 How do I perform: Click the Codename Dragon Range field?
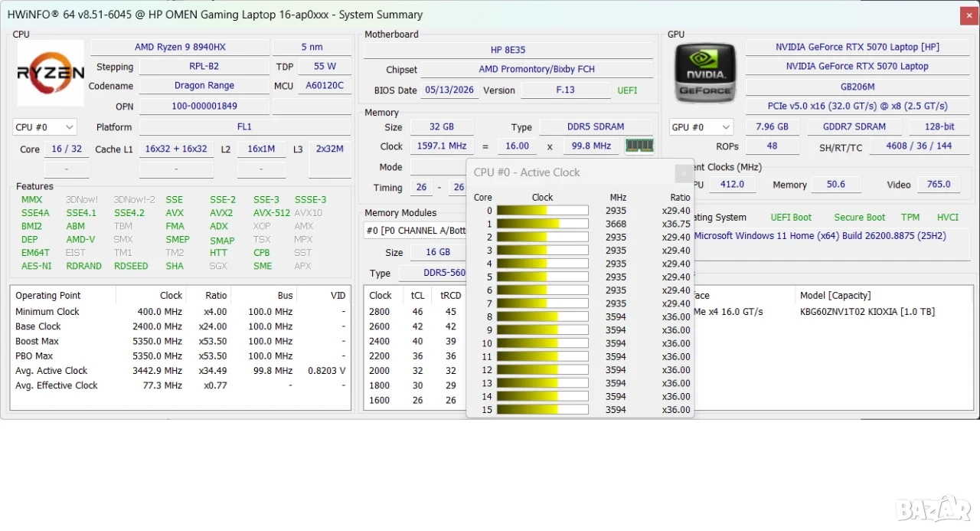point(204,86)
